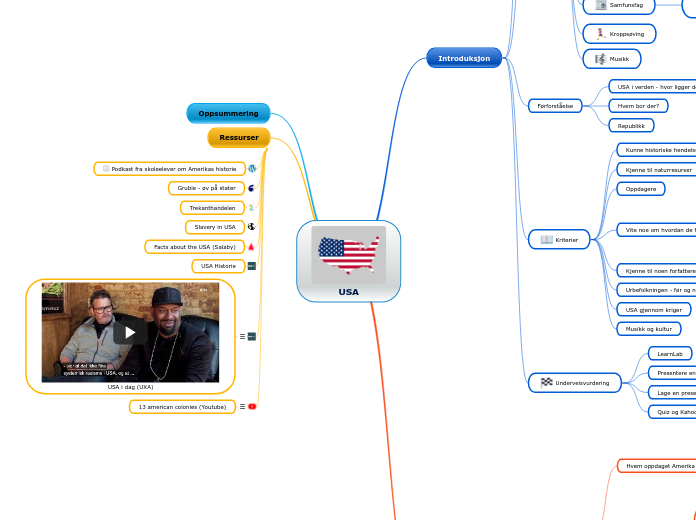Screen dimensions: 696x520
Task: Select the Førforståelse node
Action: 555,106
